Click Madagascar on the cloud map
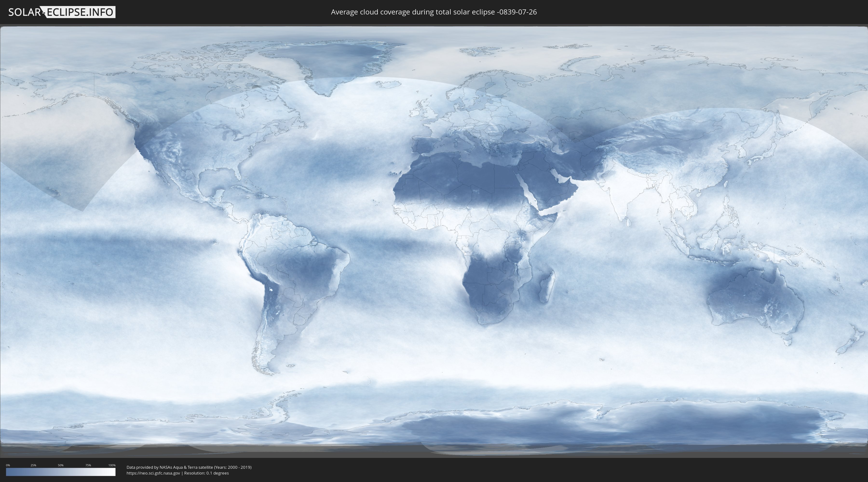 (547, 286)
